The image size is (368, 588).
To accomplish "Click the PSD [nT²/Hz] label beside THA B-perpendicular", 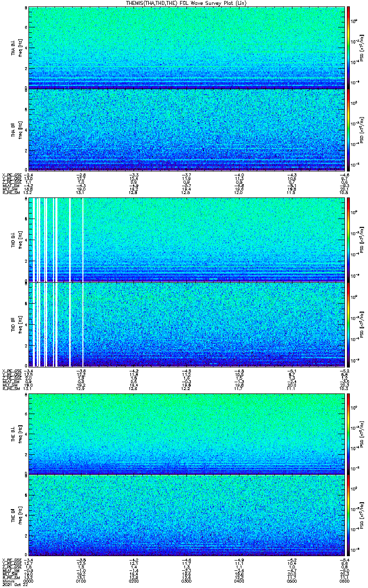I will click(x=362, y=48).
